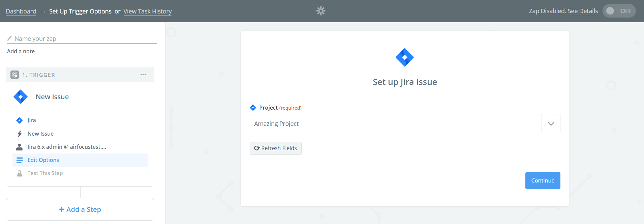Click the large Jira logo beside New Issue
This screenshot has height=224, width=644.
(x=21, y=97)
